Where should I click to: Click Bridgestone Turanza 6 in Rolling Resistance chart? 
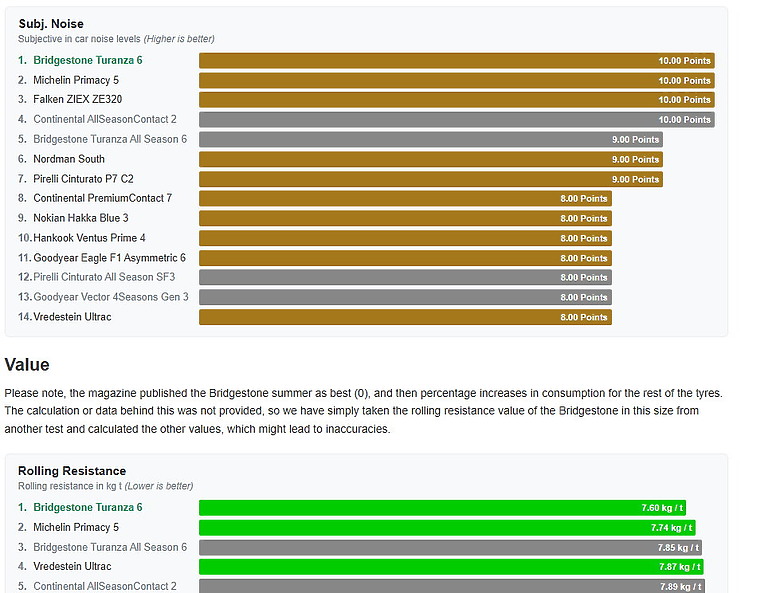coord(88,507)
